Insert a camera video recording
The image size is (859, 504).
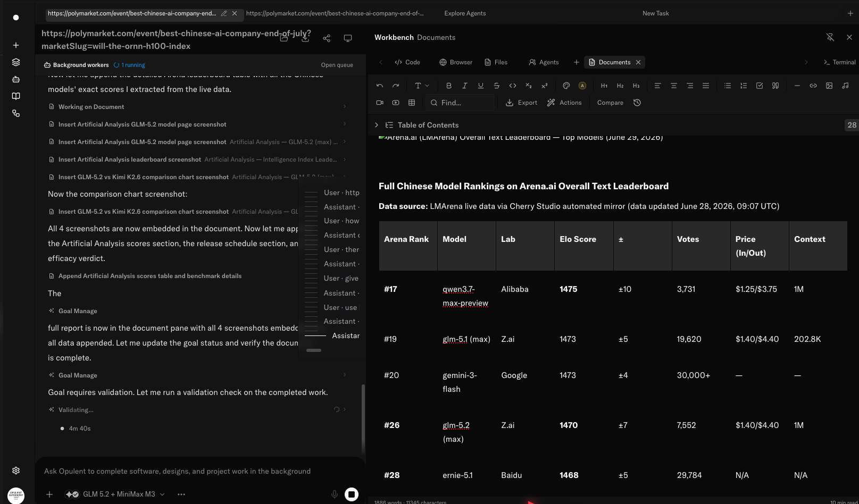click(380, 103)
